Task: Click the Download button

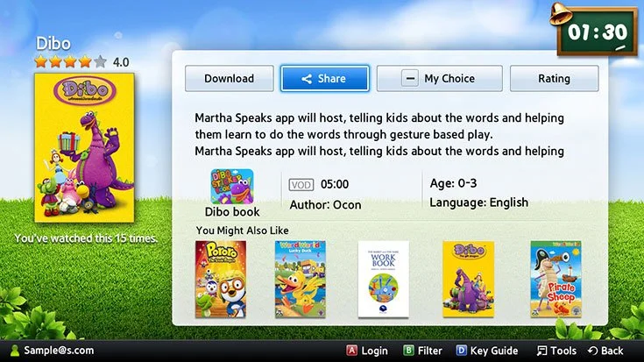Action: 230,78
